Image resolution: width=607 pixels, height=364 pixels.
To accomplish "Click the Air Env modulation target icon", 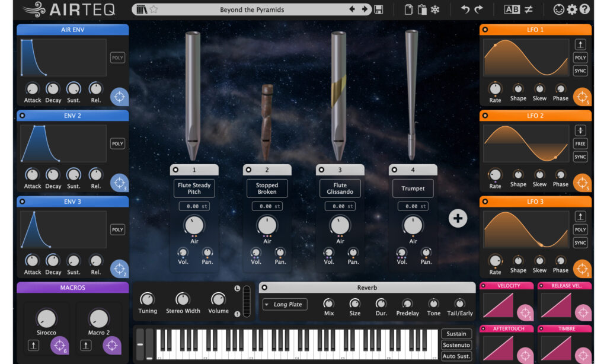I will tap(119, 97).
